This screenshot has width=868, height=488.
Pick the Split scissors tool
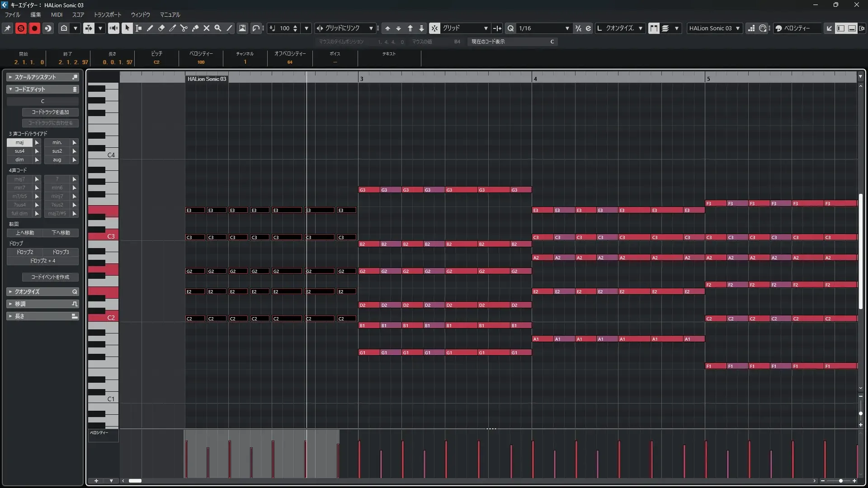pos(184,28)
